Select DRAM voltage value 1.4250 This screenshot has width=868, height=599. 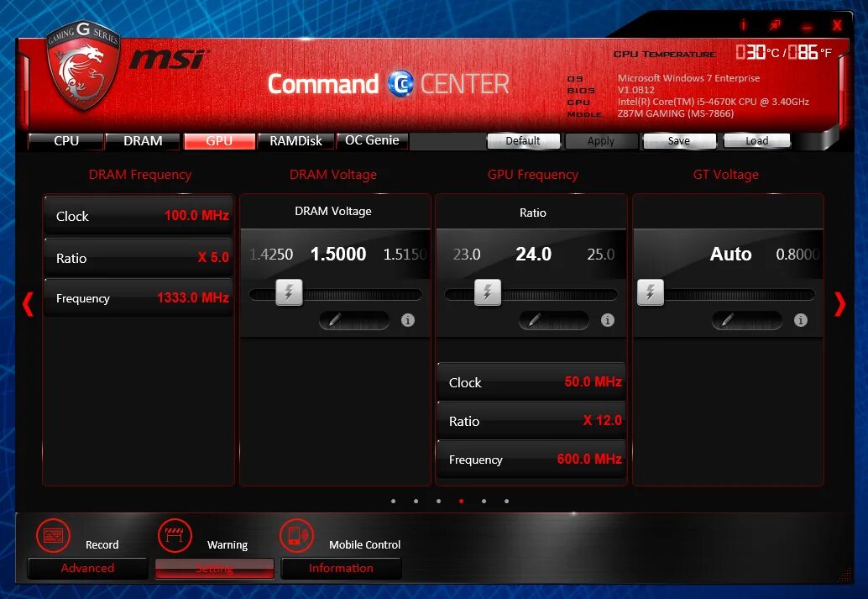[x=270, y=255]
